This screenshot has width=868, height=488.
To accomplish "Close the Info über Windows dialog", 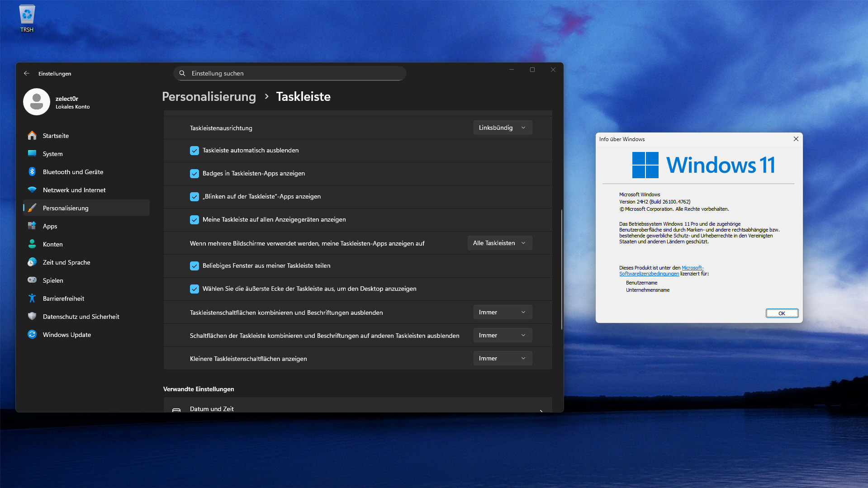I will tap(796, 139).
